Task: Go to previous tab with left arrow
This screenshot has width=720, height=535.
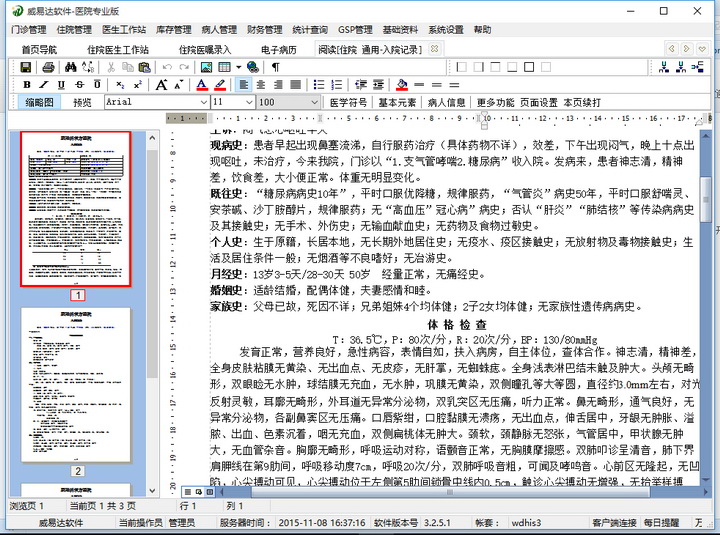Action: point(672,49)
